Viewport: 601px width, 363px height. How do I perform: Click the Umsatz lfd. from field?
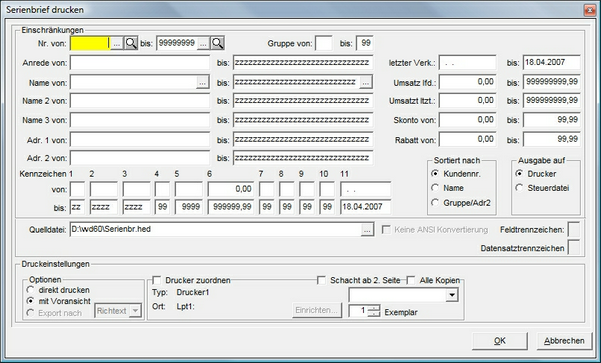pos(468,82)
